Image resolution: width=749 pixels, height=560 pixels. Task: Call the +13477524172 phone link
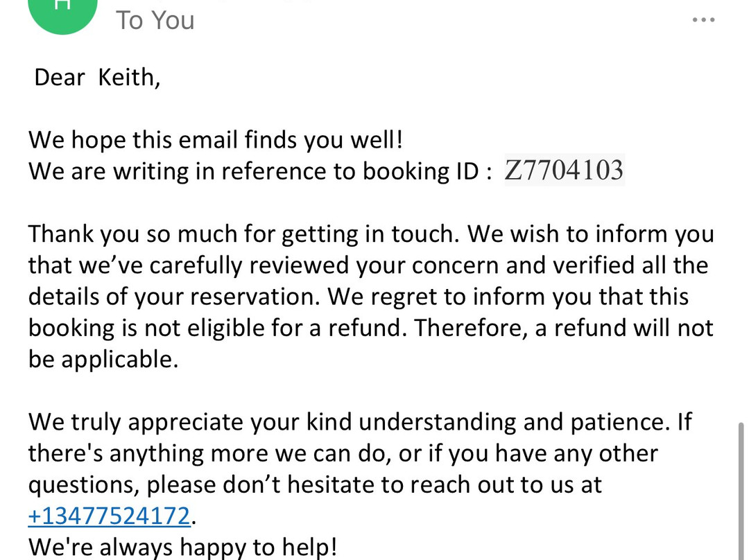[110, 516]
